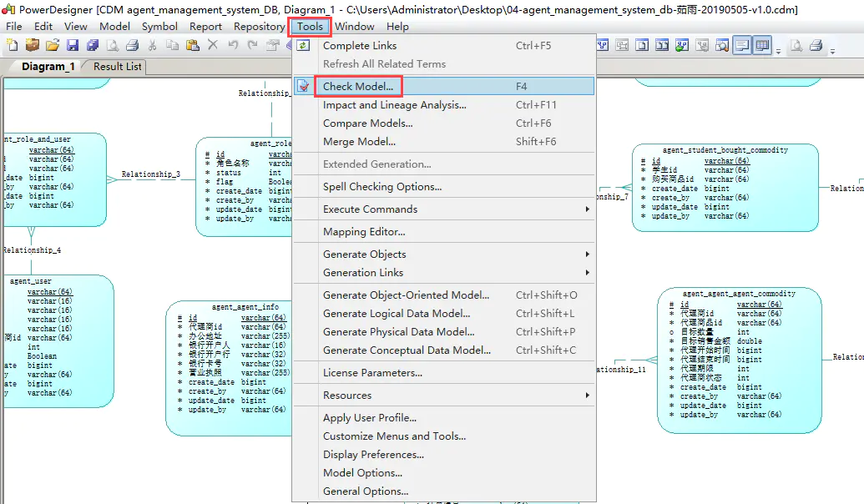Screen dimensions: 864x504
Task: Toggle the grid view toolbar button
Action: click(761, 45)
